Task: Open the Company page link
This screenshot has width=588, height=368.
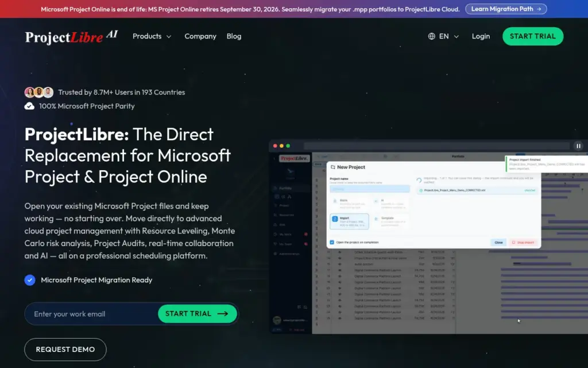Action: click(x=200, y=36)
